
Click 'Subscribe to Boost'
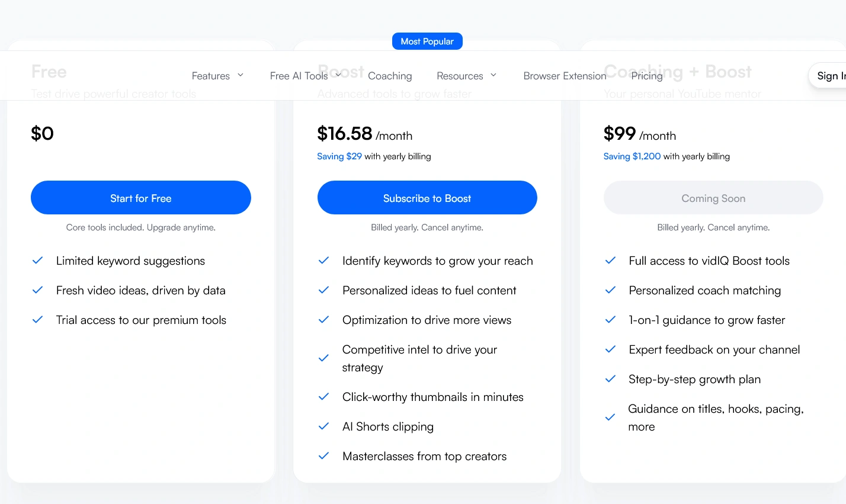(427, 197)
